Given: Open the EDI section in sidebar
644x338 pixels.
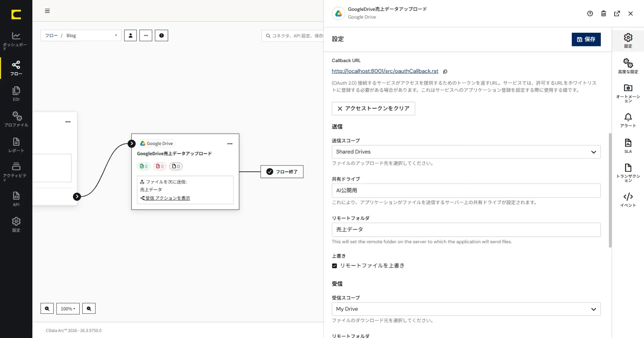Looking at the screenshot, I should (x=16, y=94).
